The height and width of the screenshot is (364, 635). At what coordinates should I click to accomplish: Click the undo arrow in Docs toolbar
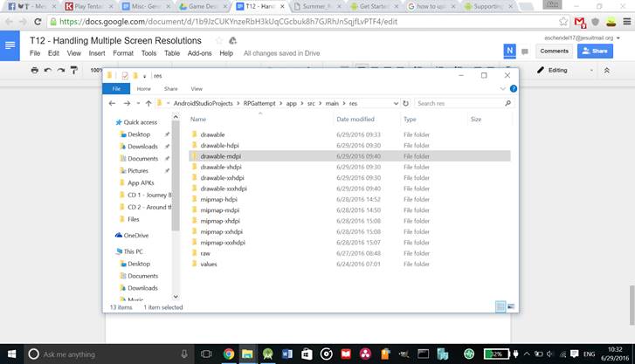click(x=48, y=70)
